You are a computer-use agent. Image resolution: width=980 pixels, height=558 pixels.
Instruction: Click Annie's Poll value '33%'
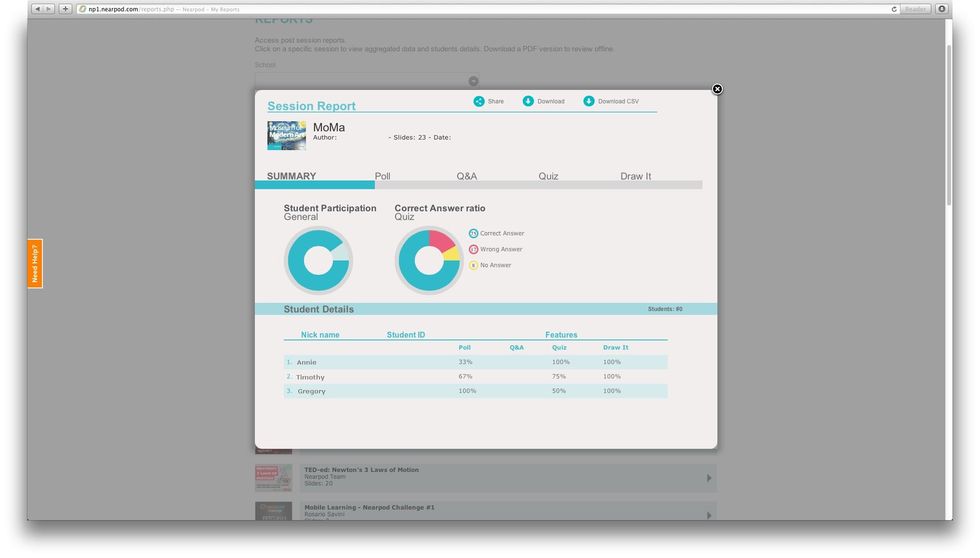click(465, 362)
